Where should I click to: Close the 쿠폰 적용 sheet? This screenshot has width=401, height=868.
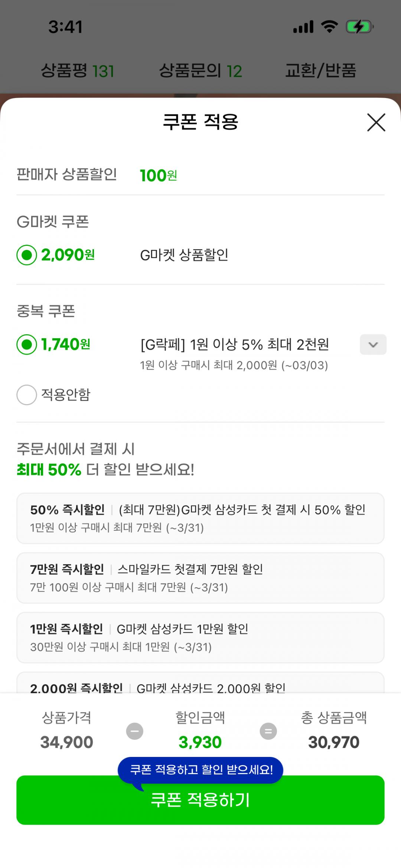(x=376, y=123)
